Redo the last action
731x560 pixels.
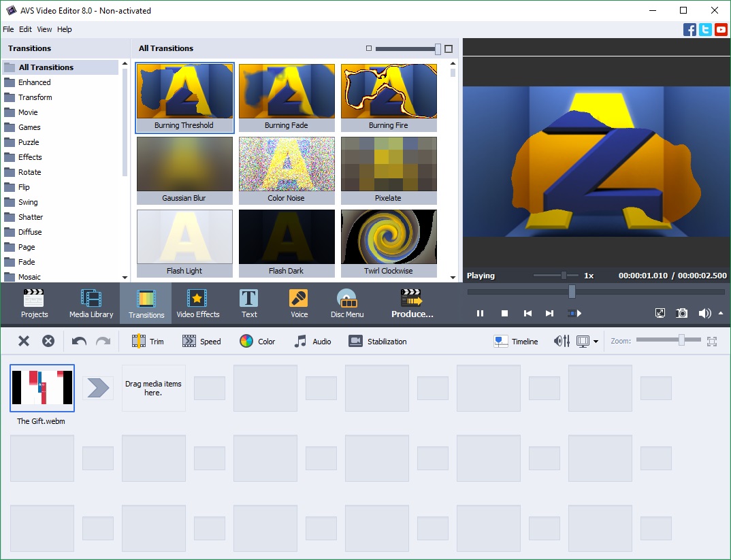point(103,341)
